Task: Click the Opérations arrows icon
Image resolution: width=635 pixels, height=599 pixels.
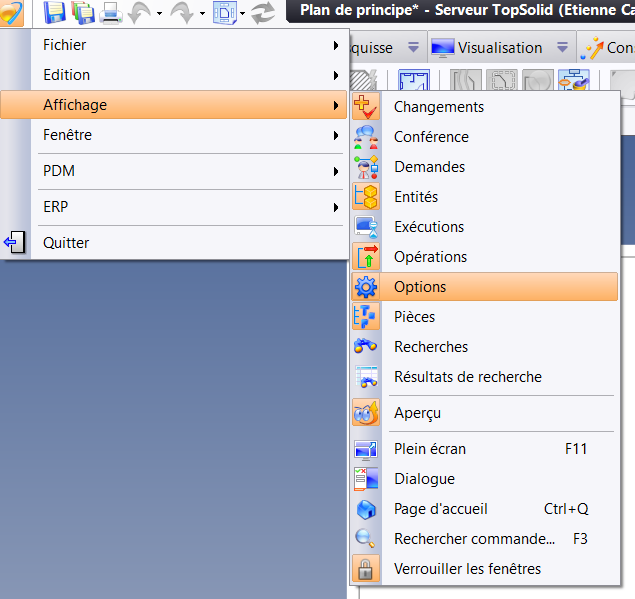Action: (x=366, y=256)
